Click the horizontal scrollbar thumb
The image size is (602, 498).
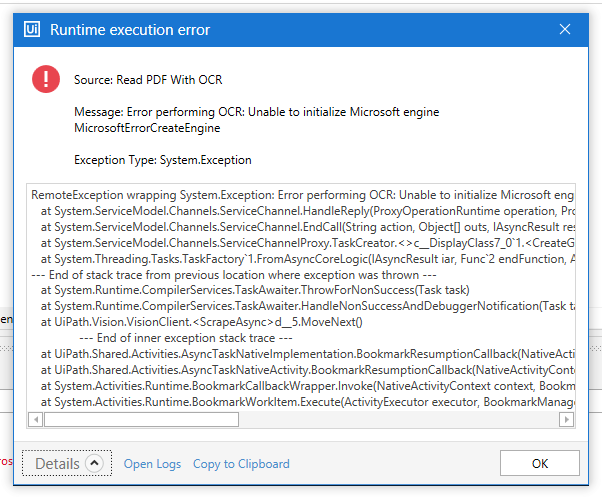[141, 419]
